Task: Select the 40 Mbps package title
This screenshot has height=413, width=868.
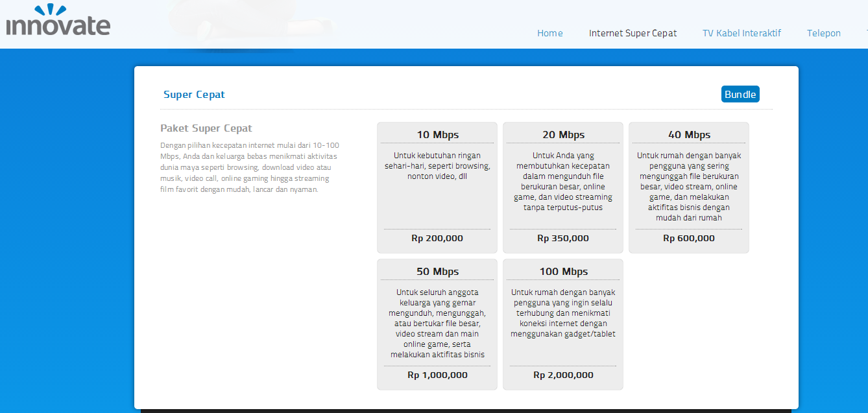Action: [689, 135]
